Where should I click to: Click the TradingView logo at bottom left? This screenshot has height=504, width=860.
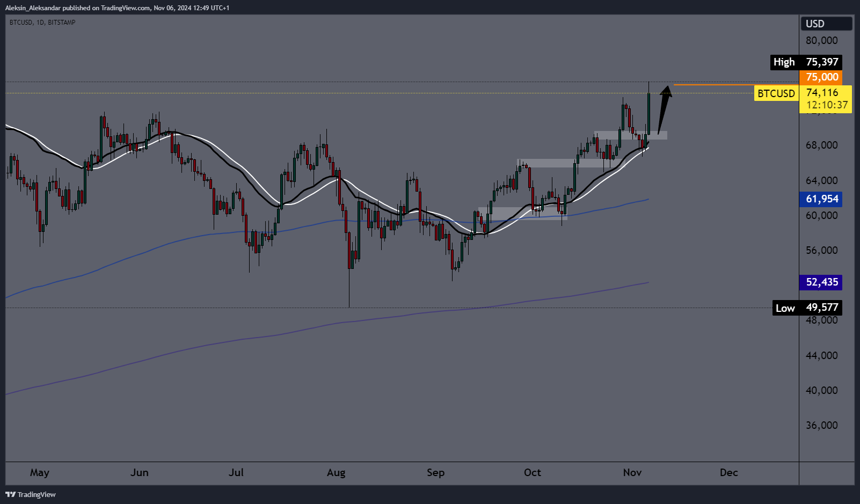pos(31,494)
